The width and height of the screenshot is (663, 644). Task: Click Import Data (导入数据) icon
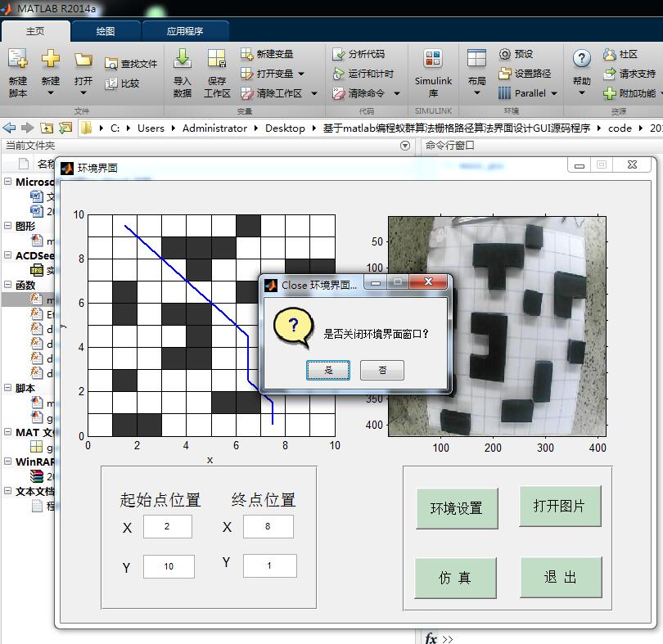click(183, 59)
